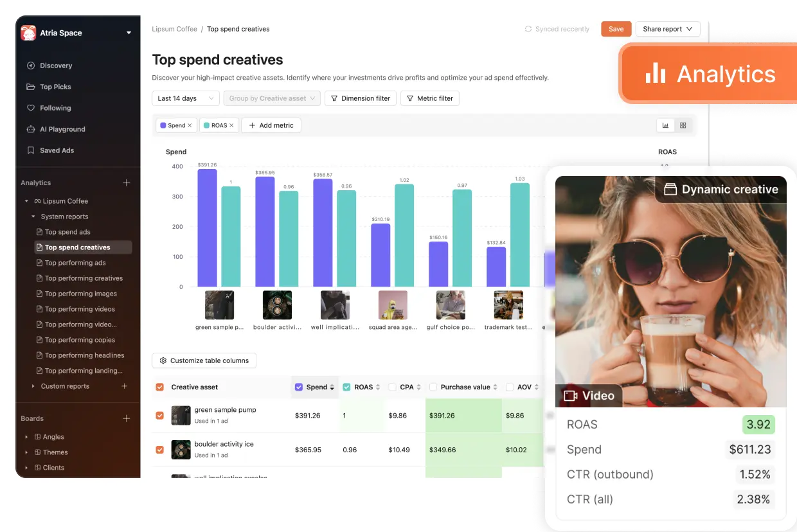Open Saved Ads bookmark icon
797x532 pixels.
[30, 150]
